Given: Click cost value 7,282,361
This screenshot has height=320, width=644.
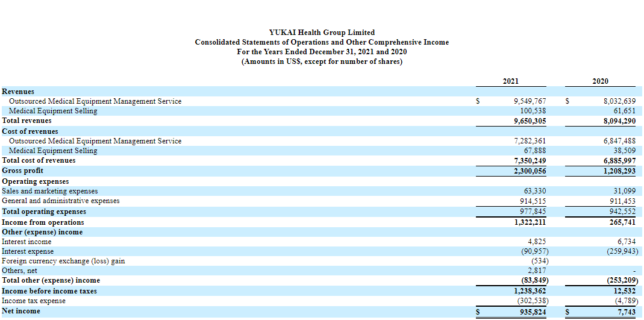Looking at the screenshot, I should (529, 141).
